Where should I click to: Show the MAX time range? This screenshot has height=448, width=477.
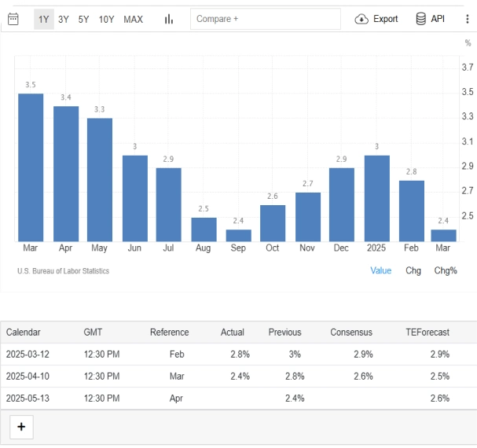tap(134, 19)
